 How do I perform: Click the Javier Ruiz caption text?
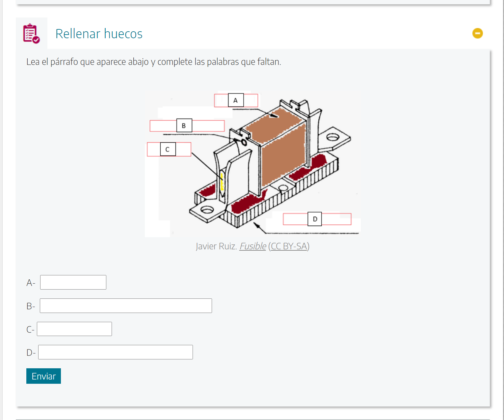[216, 246]
